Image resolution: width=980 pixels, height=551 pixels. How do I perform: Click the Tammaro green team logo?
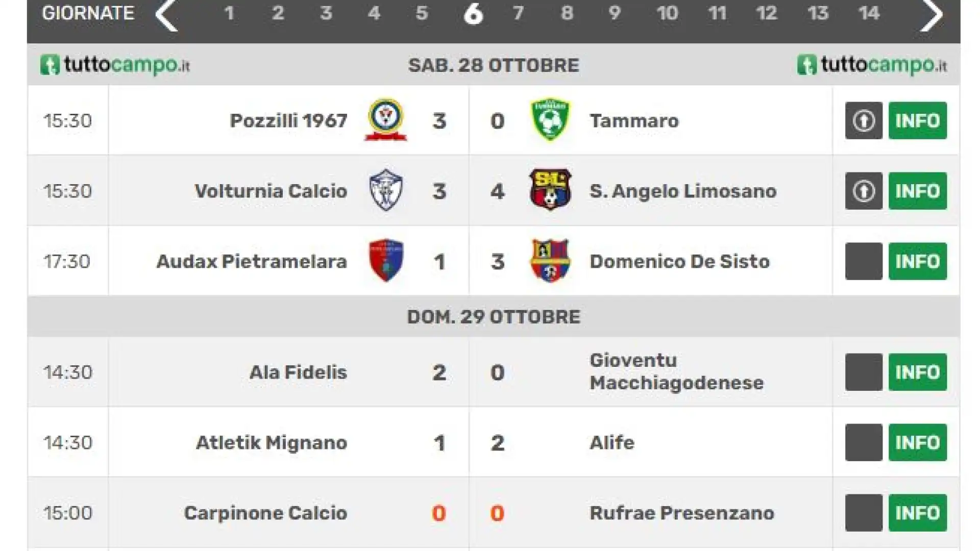(x=550, y=120)
